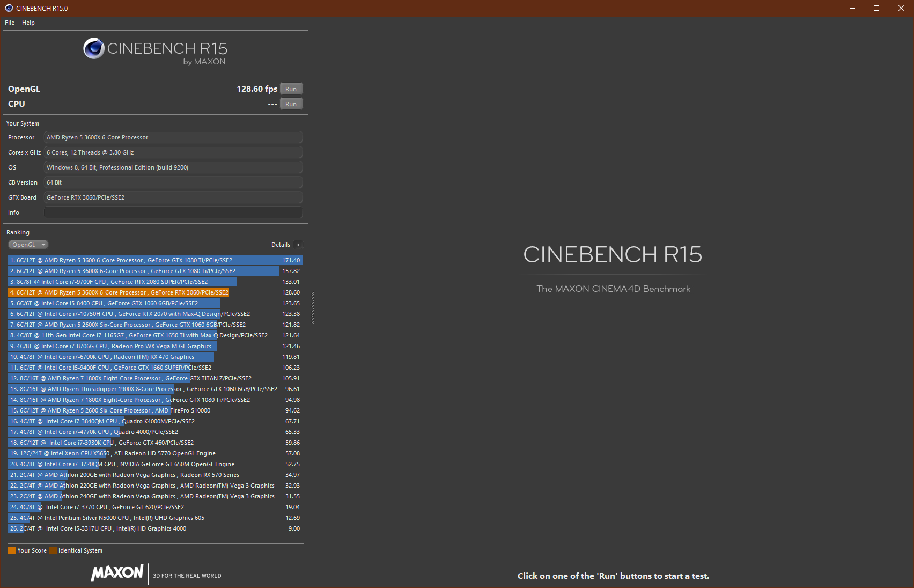Select rank 1 Ryzen 5 3600 GTX 1080 Ti
Image resolution: width=914 pixels, height=588 pixels.
[x=156, y=260]
